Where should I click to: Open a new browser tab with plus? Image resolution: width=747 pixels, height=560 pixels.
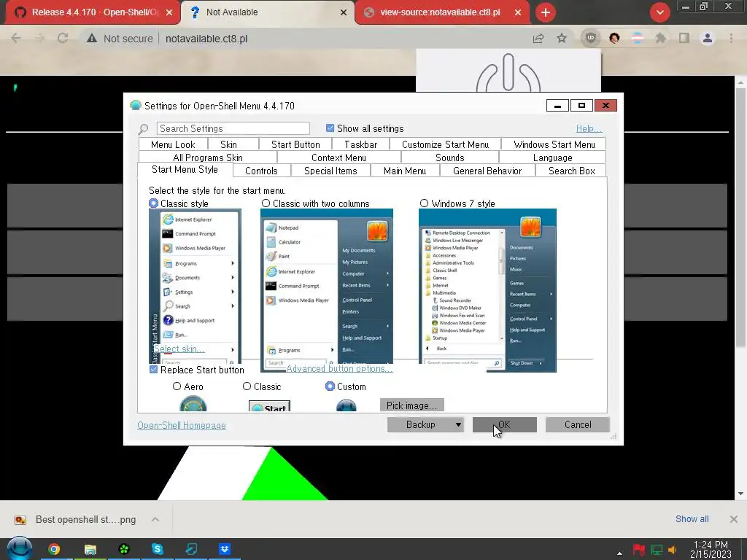click(546, 12)
